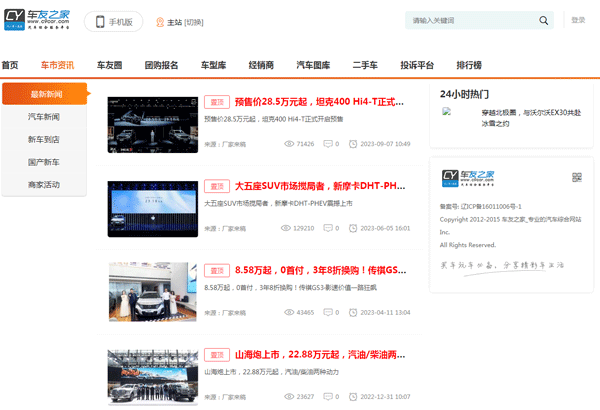
Task: Click comment icon on 山海炮 article
Action: tap(328, 397)
